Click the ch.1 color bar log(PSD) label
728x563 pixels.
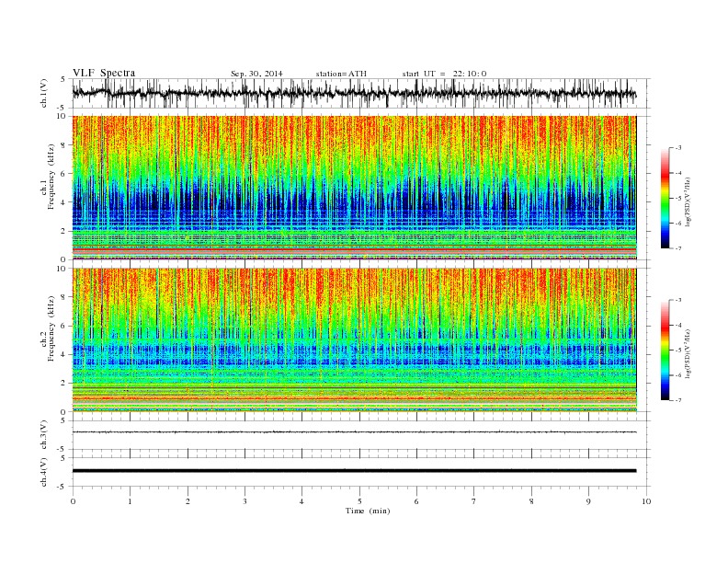pos(688,201)
